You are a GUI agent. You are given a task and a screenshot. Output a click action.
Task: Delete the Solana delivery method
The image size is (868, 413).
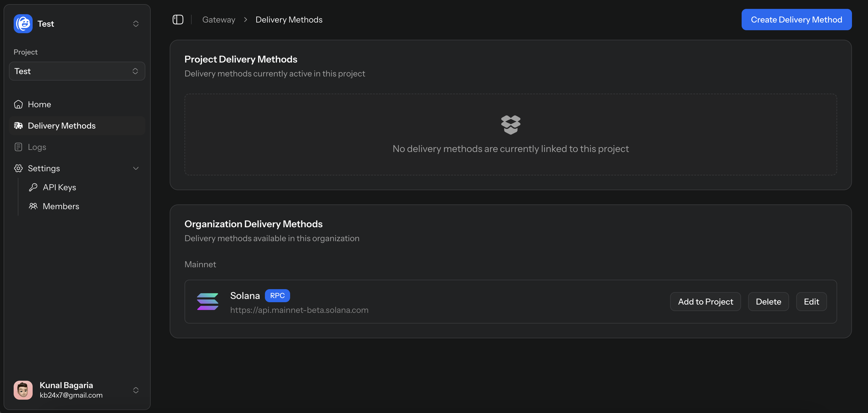point(768,302)
